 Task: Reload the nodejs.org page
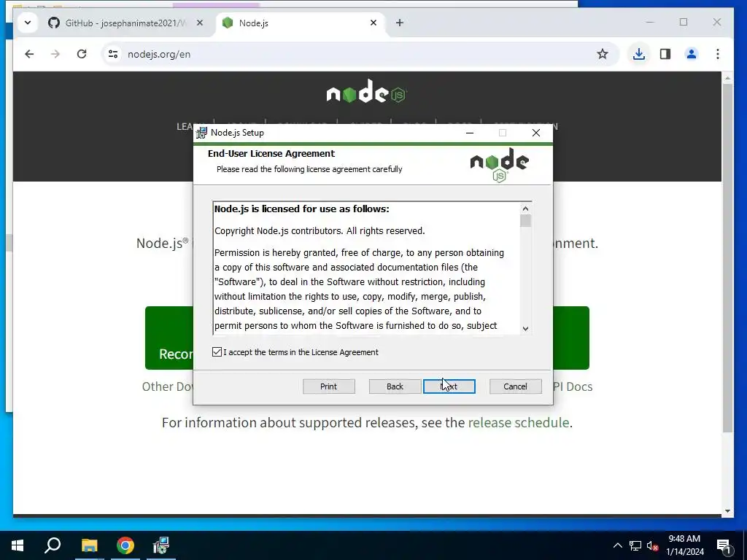(x=82, y=54)
